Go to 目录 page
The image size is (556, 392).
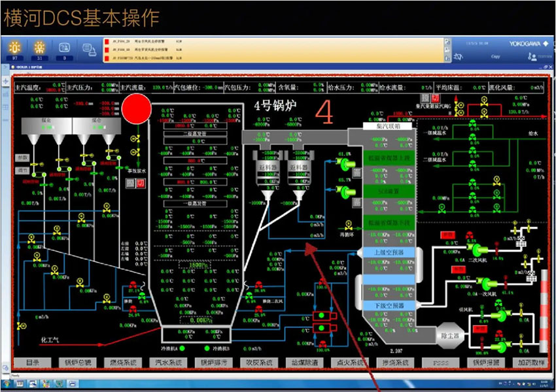click(32, 363)
